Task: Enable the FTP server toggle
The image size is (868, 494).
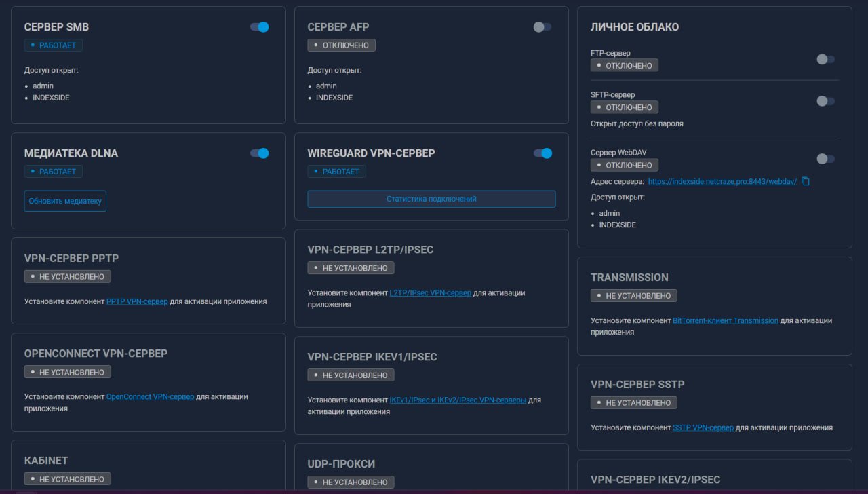Action: pyautogui.click(x=825, y=60)
